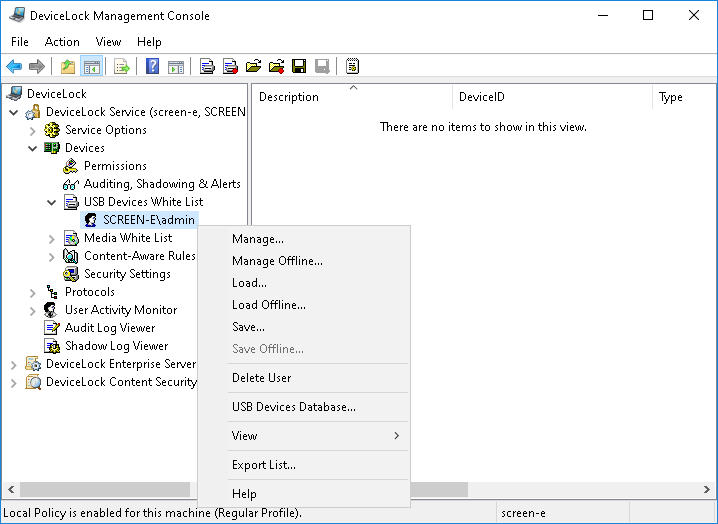Click the Auditing, Shadowing & Alerts glasses icon

pos(71,184)
